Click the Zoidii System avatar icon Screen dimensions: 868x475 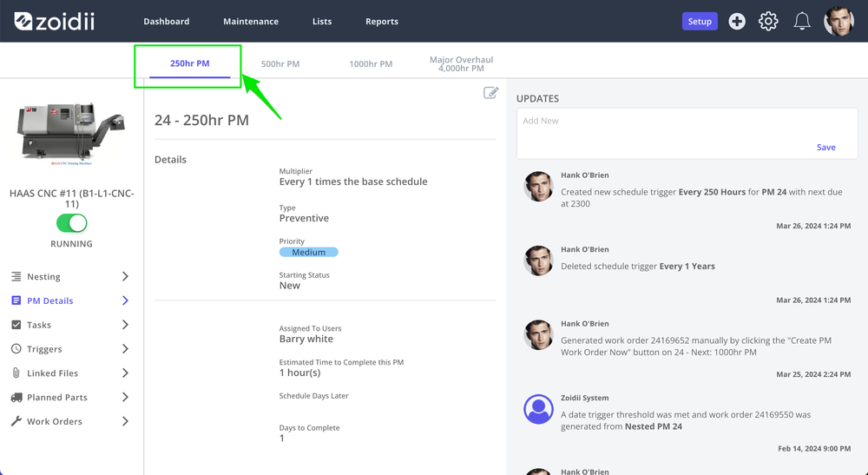[539, 409]
